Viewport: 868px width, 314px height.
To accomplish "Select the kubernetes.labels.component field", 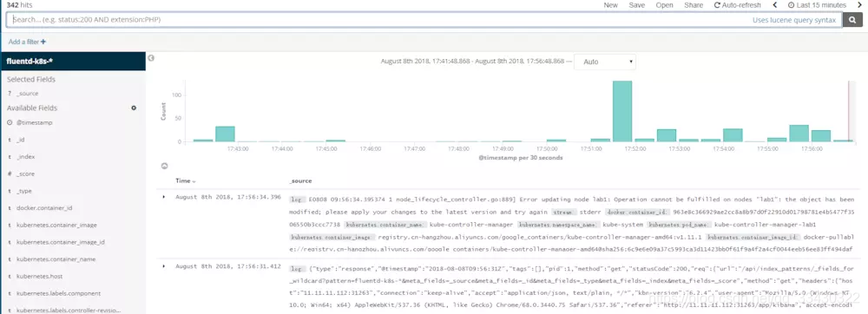I will point(58,293).
